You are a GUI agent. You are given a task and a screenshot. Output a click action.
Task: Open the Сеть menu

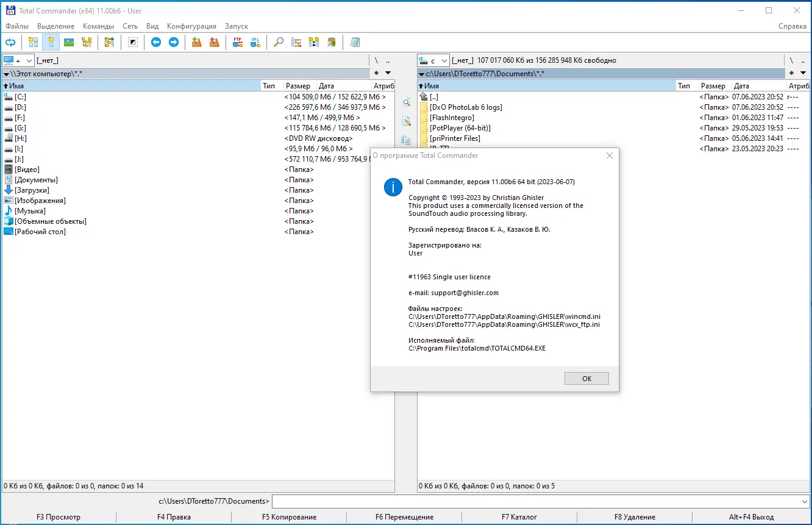(130, 26)
